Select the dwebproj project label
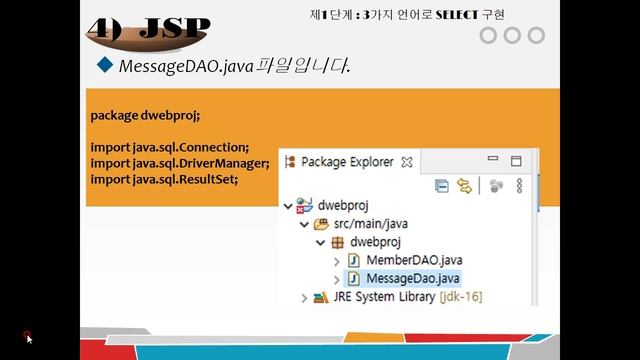This screenshot has width=640, height=360. (343, 205)
